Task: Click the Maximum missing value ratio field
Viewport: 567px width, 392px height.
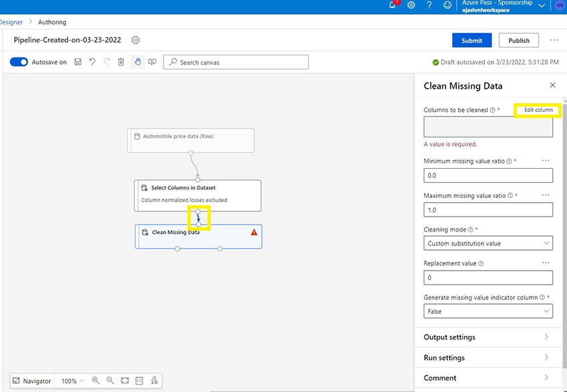Action: tap(488, 209)
